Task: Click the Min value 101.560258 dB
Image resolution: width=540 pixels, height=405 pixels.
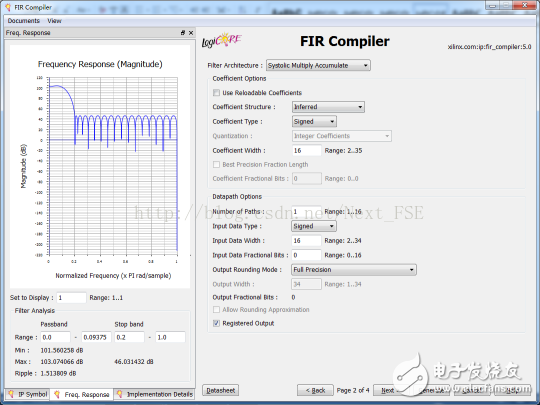Action: click(62, 350)
